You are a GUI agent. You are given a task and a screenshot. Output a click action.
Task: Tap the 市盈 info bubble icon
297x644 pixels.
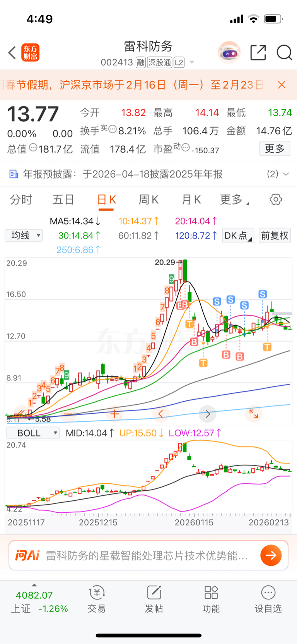point(186,147)
